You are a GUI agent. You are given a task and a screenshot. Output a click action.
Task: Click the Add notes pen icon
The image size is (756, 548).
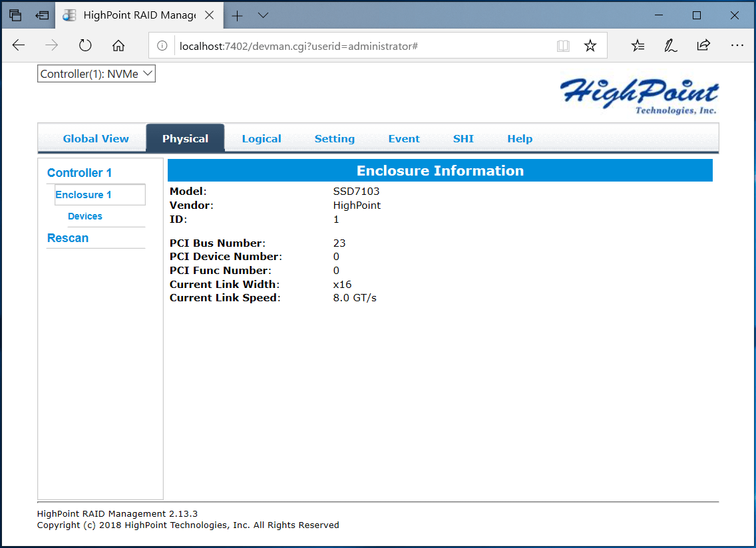tap(670, 45)
